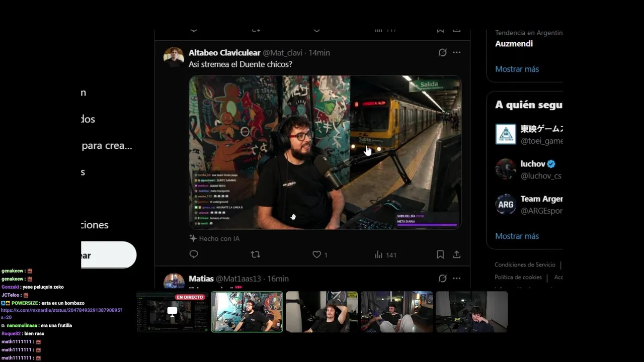Click the JCTeloo username in chat
The image size is (644, 362).
tap(11, 295)
